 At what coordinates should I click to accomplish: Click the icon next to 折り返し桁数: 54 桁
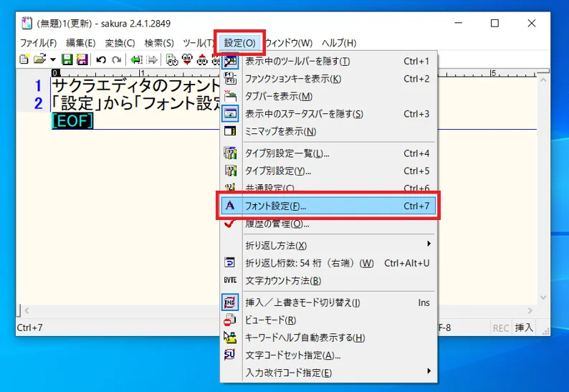(230, 263)
